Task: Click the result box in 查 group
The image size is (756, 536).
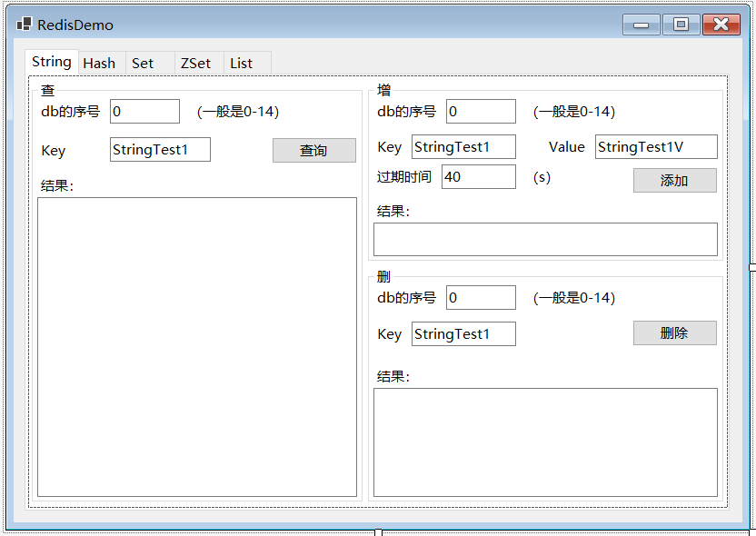Action: pos(197,347)
